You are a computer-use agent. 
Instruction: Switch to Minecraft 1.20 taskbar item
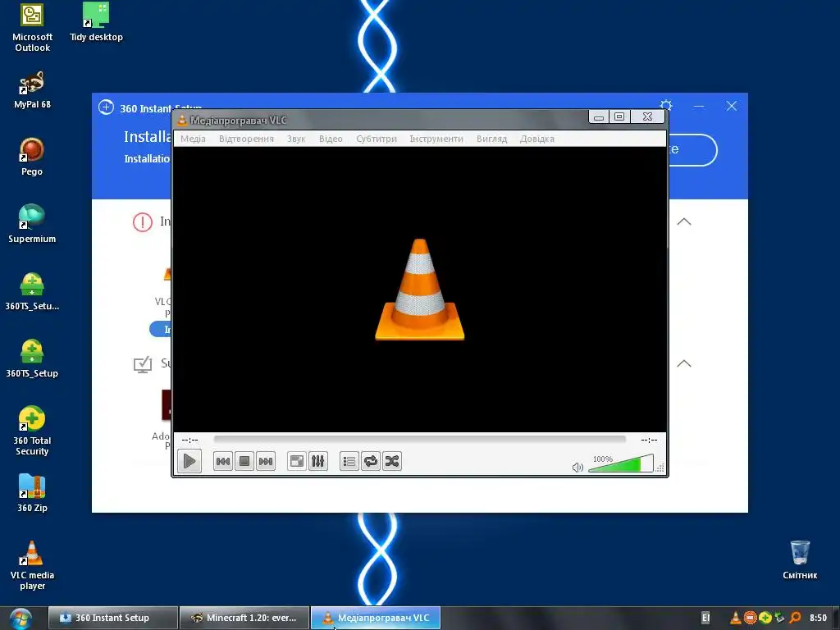[244, 618]
